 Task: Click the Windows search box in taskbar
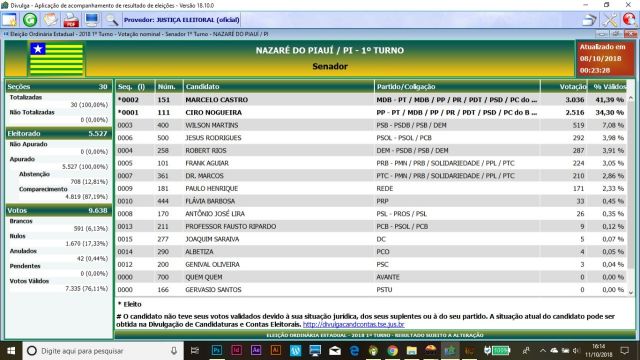[102, 351]
